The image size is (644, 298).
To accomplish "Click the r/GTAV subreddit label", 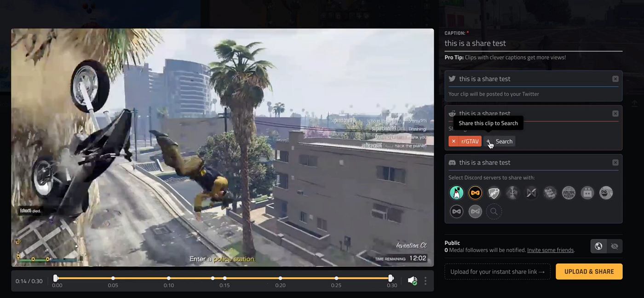I will tap(470, 141).
